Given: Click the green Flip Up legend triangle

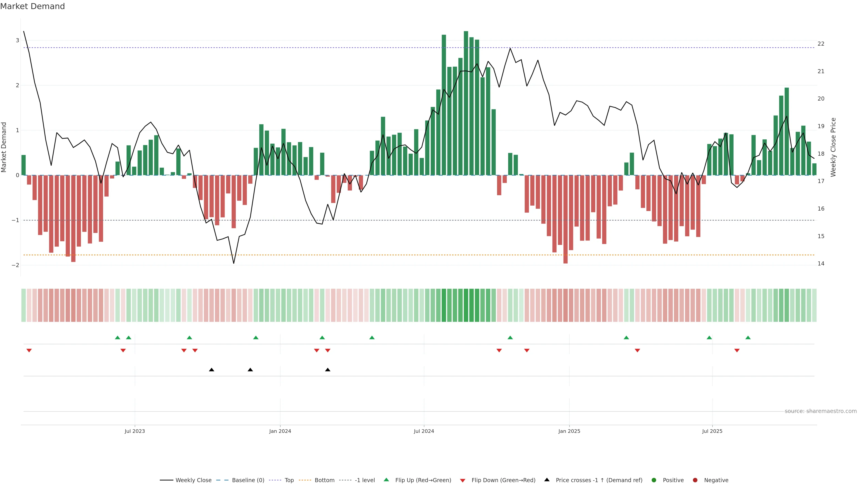Looking at the screenshot, I should click(x=386, y=480).
